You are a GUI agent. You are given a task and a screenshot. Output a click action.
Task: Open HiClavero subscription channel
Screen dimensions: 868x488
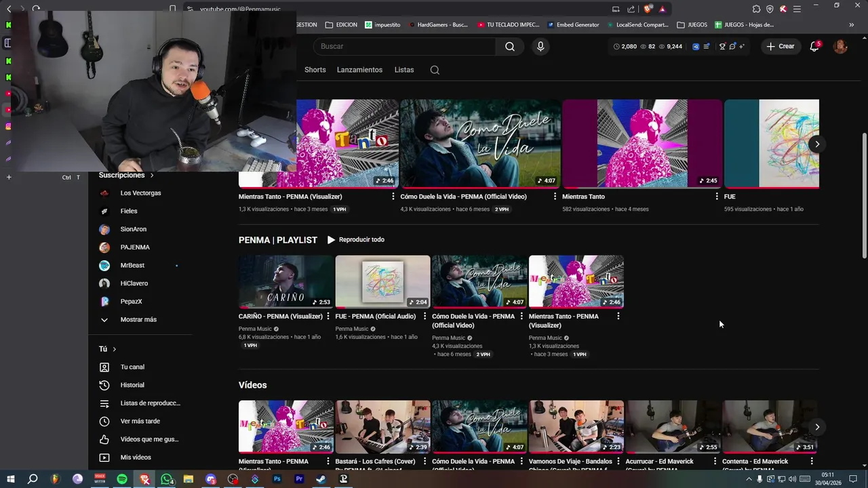(x=134, y=283)
